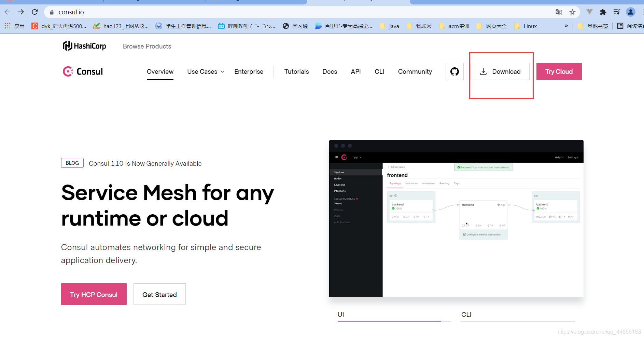Open the acm集训 bookmarks folder
The width and height of the screenshot is (644, 338).
point(454,26)
